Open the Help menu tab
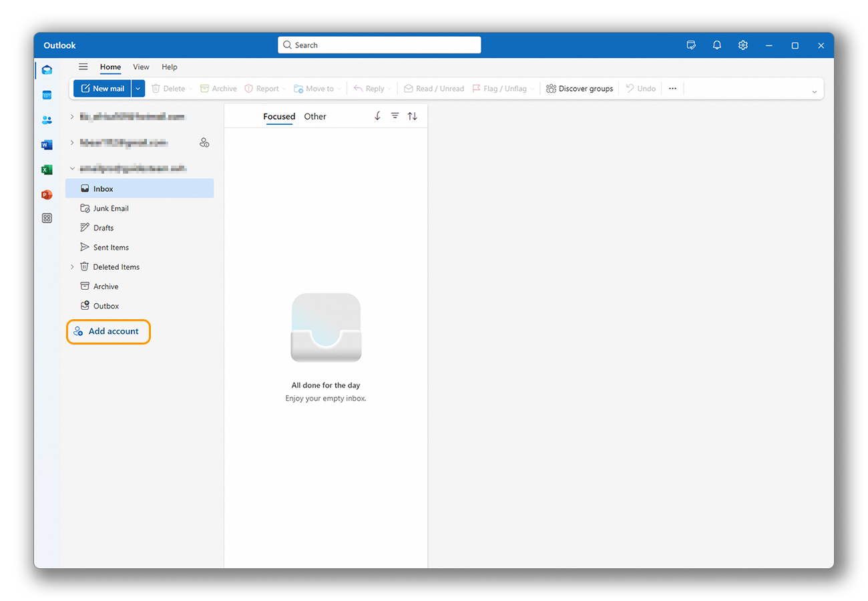The image size is (868, 601). coord(170,67)
